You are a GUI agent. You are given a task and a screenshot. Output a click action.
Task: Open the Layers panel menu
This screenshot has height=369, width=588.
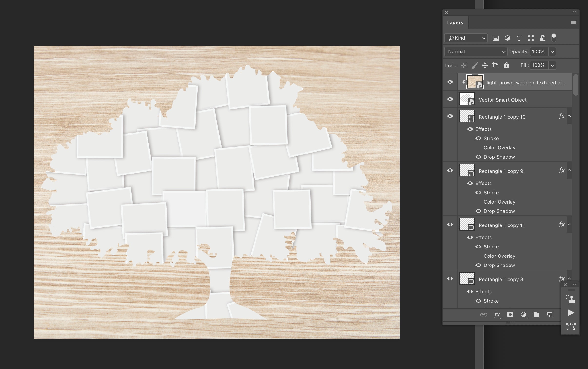pos(574,22)
